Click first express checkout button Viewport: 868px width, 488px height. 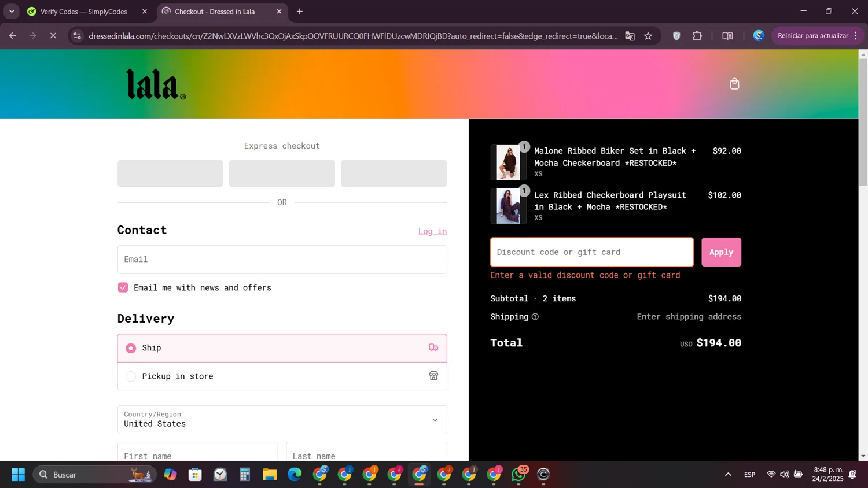pyautogui.click(x=170, y=173)
